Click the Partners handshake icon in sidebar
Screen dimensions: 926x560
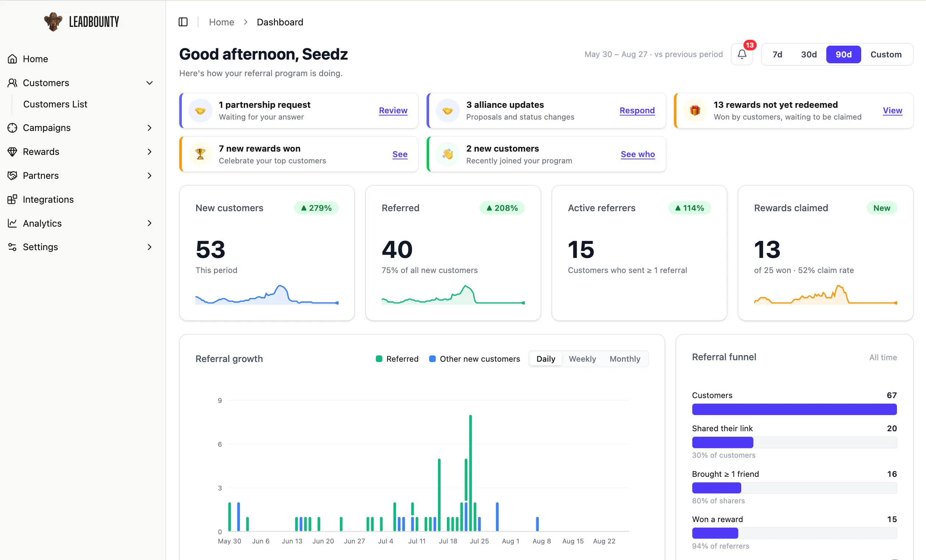13,176
